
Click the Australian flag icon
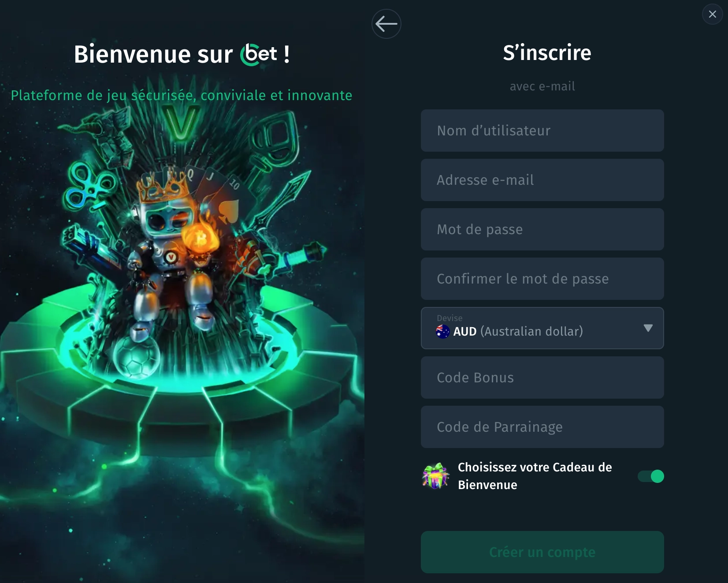pos(442,331)
